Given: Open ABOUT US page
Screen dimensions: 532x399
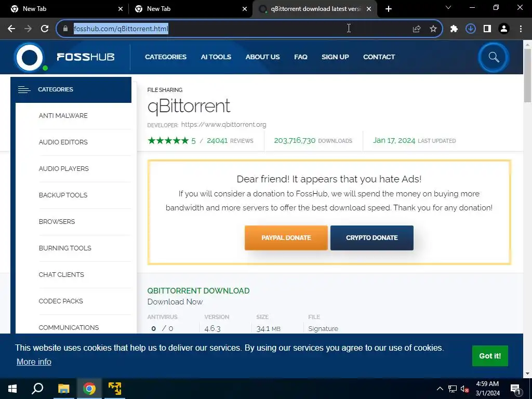Looking at the screenshot, I should pos(262,57).
